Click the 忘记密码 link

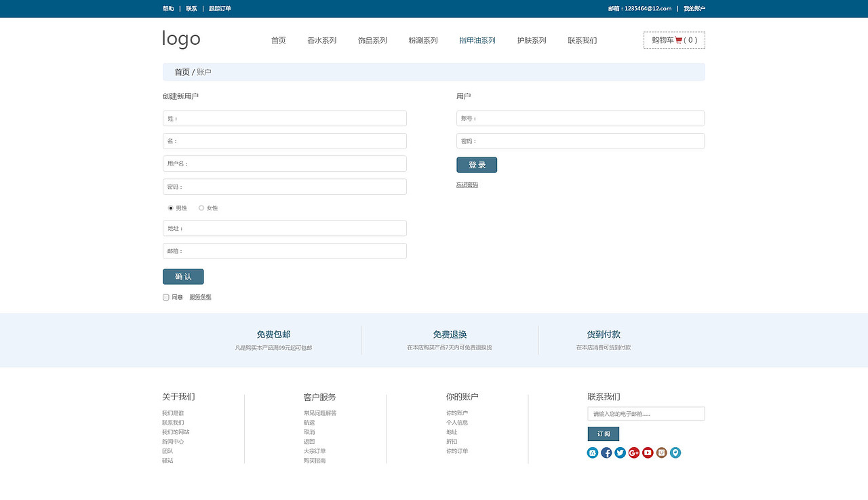click(467, 185)
